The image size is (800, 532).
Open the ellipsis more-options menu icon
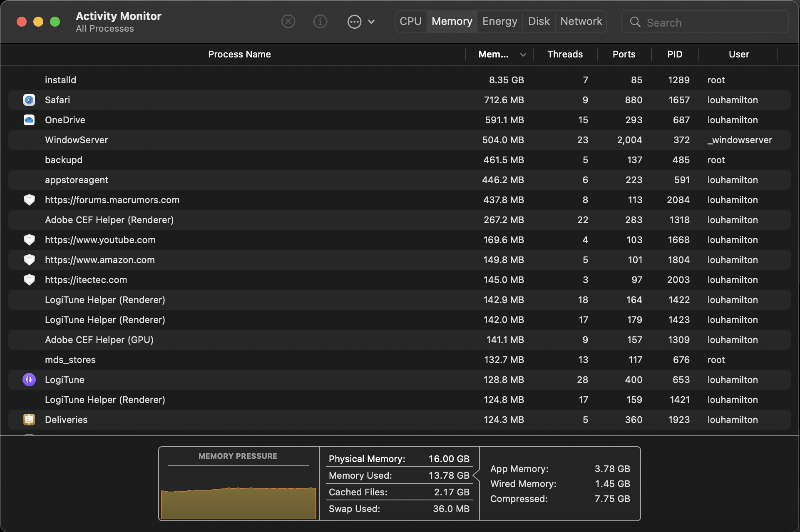(354, 22)
